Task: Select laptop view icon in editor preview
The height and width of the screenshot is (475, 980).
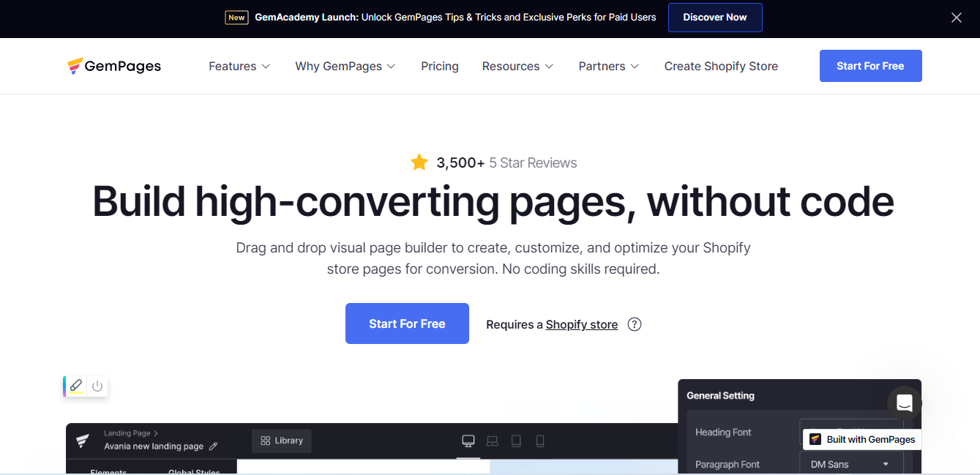Action: coord(493,441)
